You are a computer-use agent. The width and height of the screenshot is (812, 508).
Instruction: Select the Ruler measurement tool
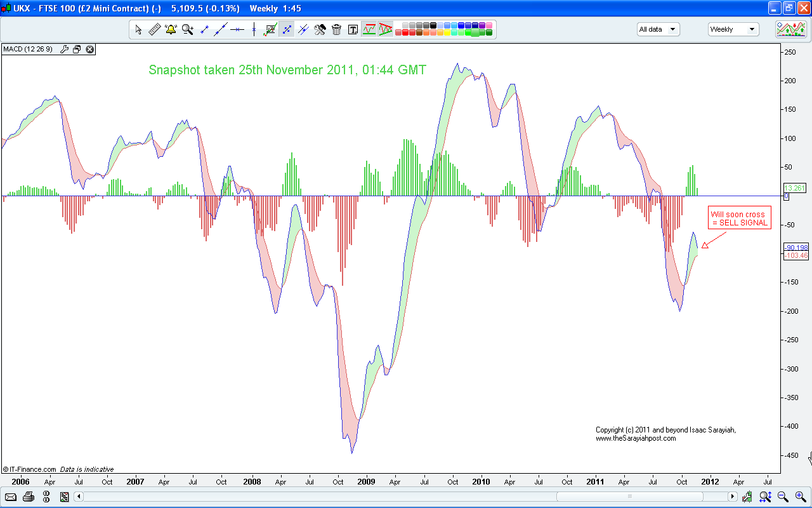154,29
